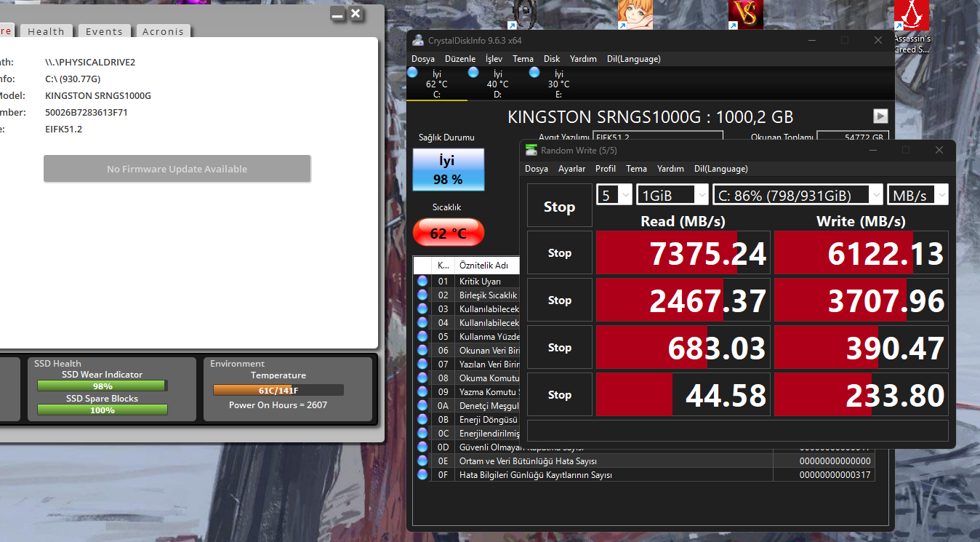The image size is (980, 542).
Task: Open Tema menu in Random Write window
Action: pos(636,169)
